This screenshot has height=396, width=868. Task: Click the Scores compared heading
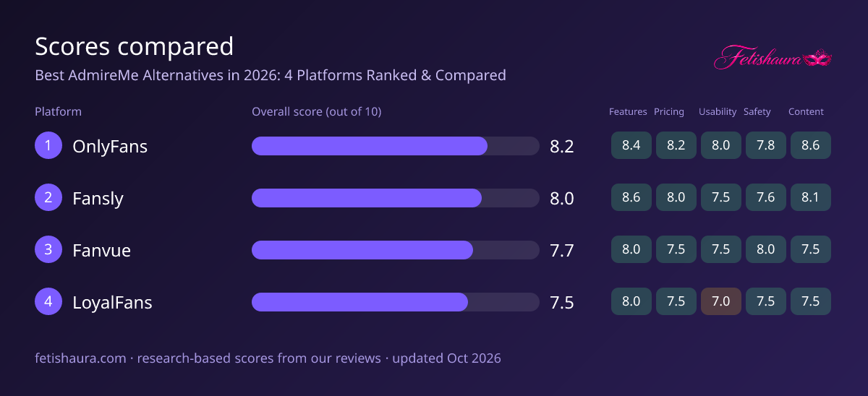click(135, 47)
